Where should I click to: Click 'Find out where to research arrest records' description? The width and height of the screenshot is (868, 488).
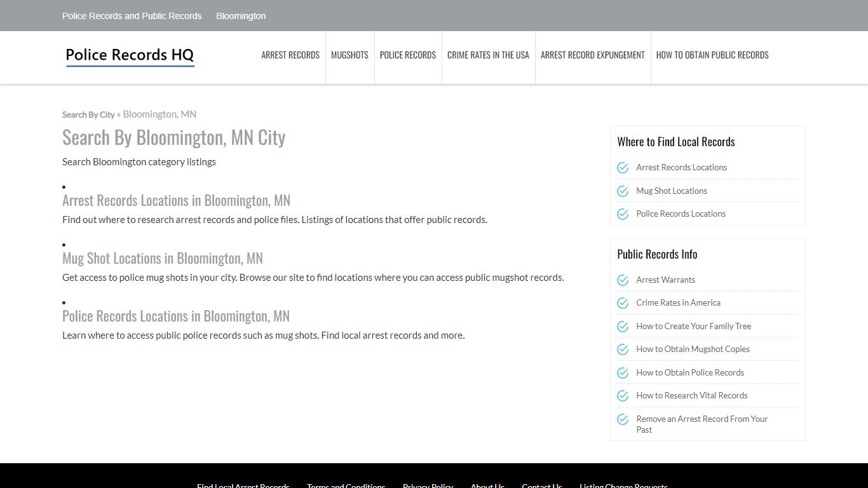[x=275, y=220]
